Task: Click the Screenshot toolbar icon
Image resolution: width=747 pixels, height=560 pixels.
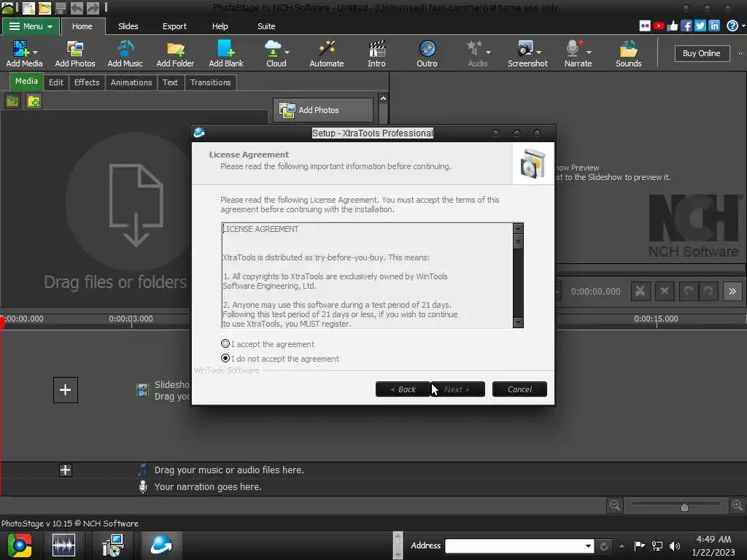Action: (x=525, y=49)
